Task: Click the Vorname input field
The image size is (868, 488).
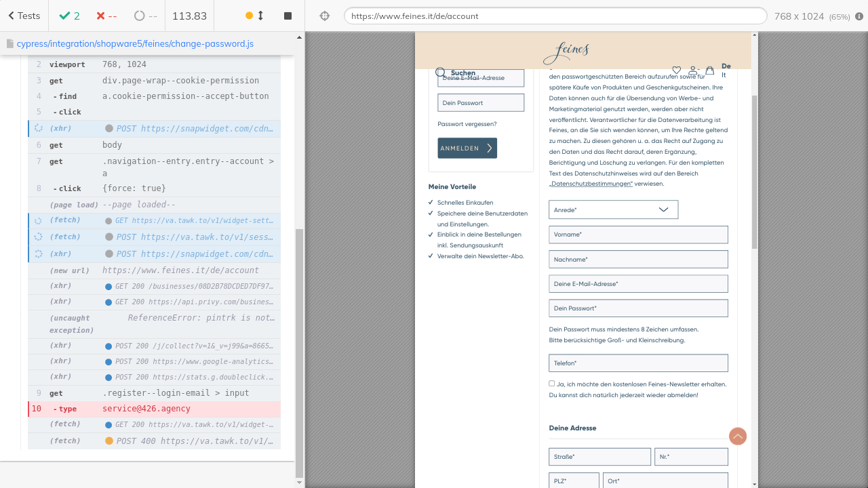Action: [x=638, y=235]
